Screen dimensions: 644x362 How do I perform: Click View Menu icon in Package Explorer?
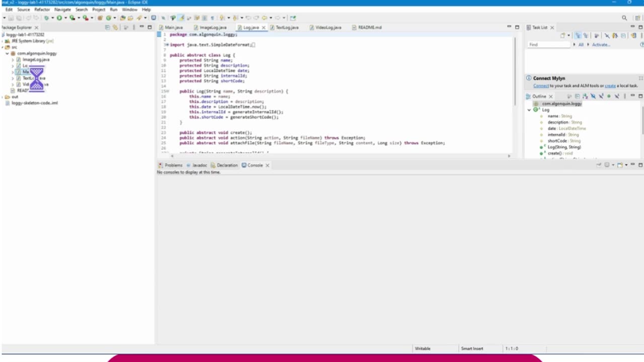pos(133,27)
